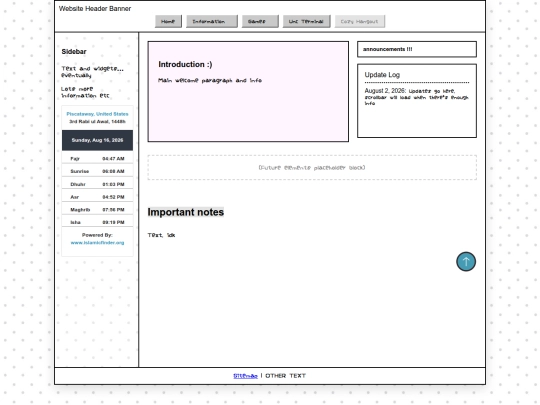
Task: Click the 'Update Log' heading
Action: 382,75
